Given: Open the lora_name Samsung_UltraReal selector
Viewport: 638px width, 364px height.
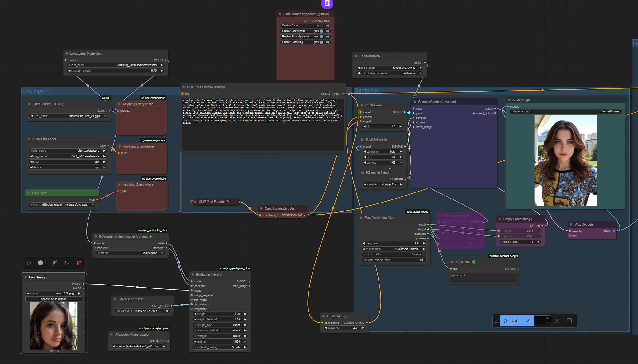Looking at the screenshot, I should [x=116, y=65].
